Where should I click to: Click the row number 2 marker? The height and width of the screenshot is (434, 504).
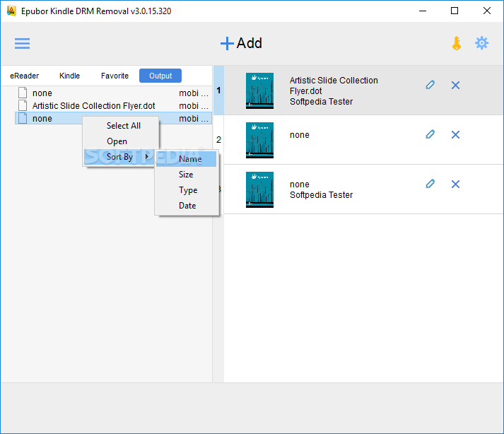point(218,140)
